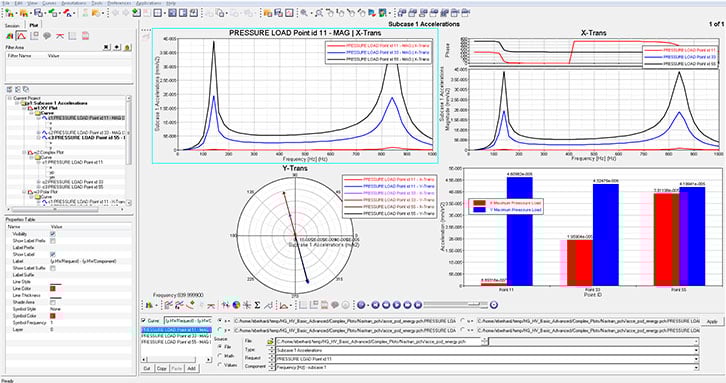Click the curve label input field

coord(188,320)
